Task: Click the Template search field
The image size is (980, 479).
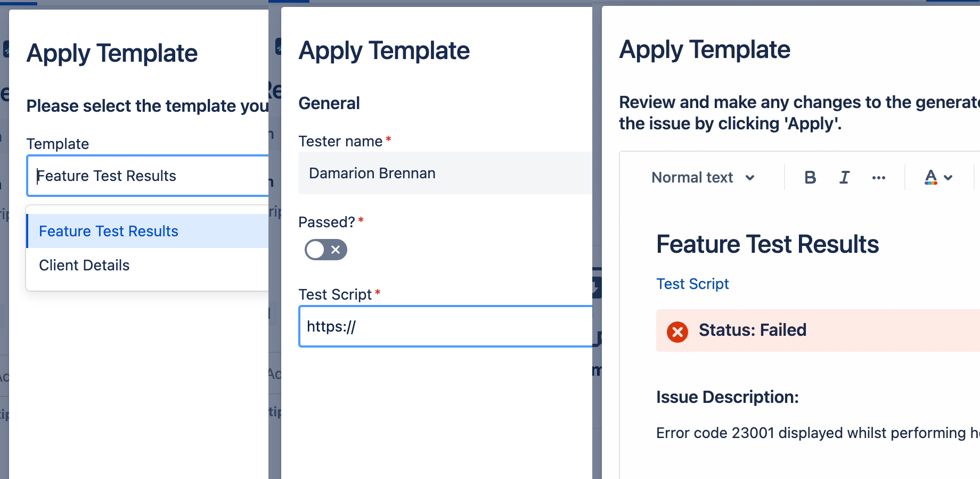Action: point(148,176)
